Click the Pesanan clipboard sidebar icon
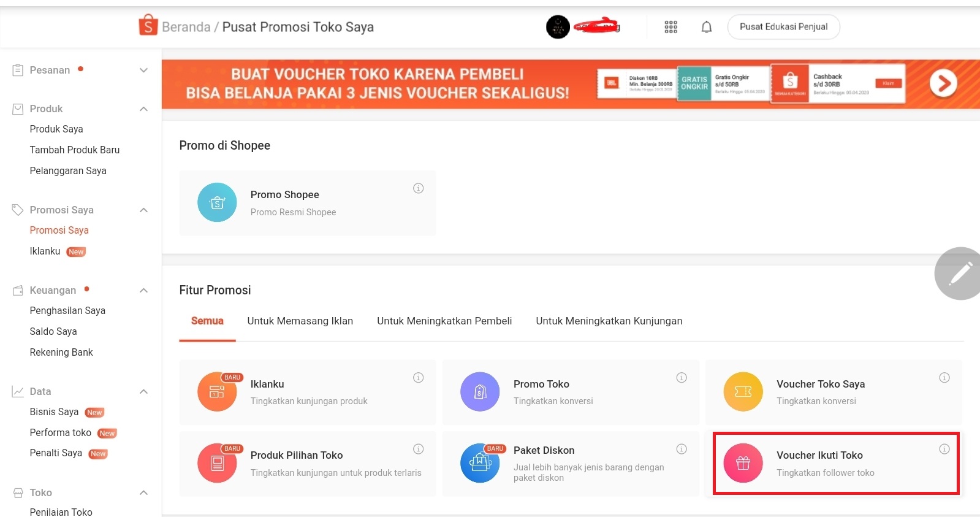Viewport: 980px width, 517px height. [18, 70]
